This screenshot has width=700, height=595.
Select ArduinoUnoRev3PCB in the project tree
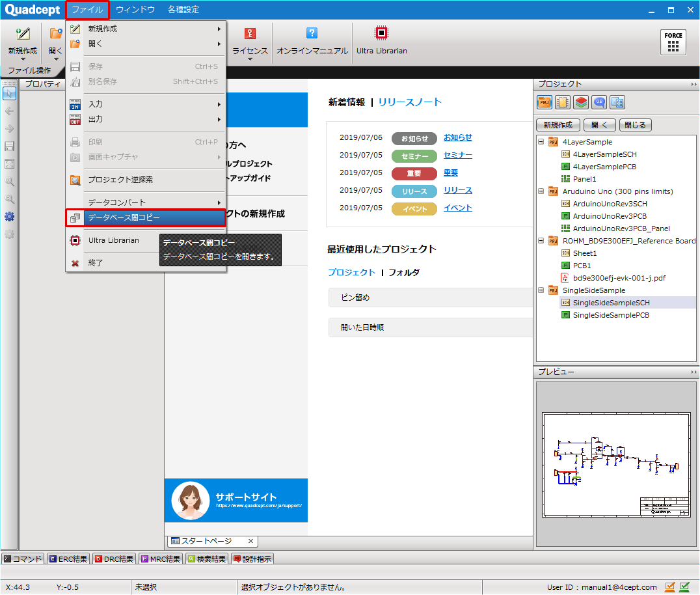pos(610,216)
